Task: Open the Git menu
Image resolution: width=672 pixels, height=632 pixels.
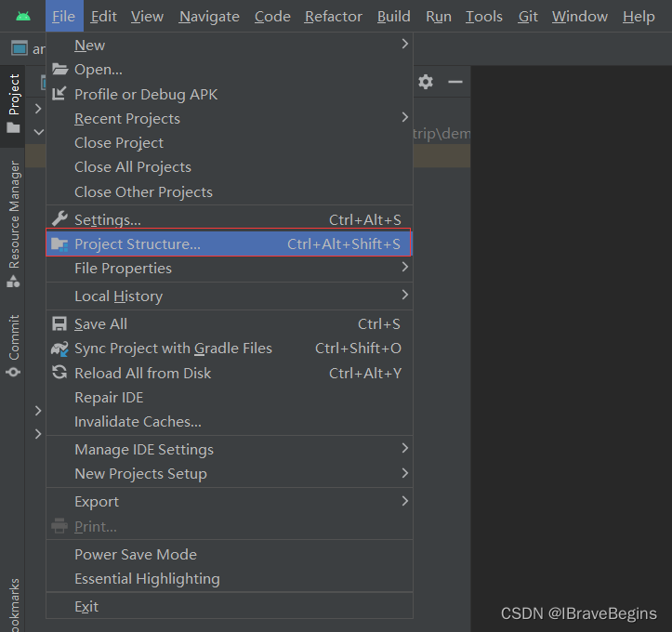Action: pyautogui.click(x=528, y=17)
